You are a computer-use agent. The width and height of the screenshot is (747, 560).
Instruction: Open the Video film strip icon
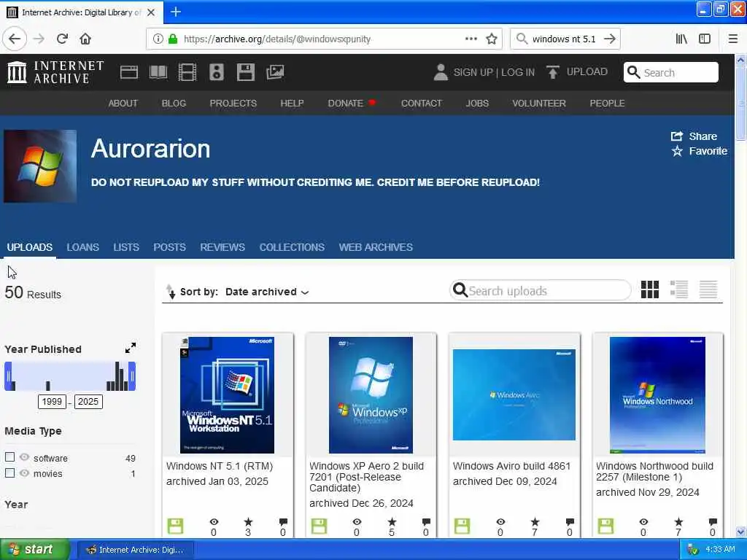click(187, 72)
